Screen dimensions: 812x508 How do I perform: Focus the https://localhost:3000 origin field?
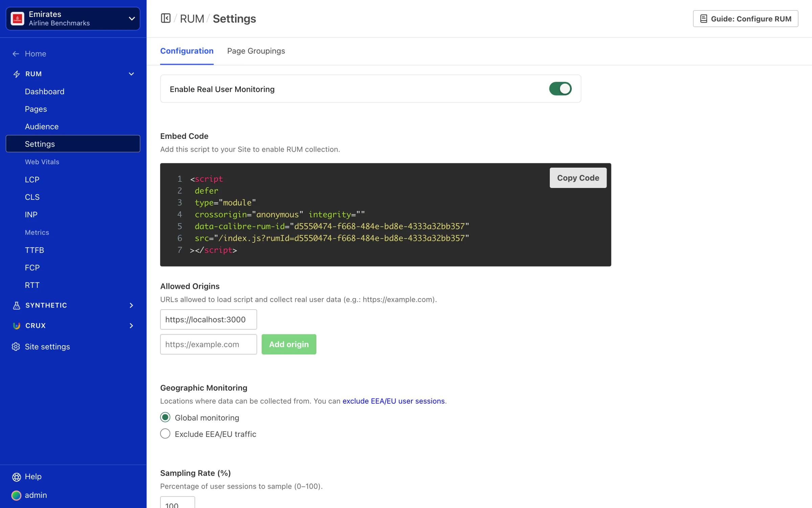(x=208, y=319)
